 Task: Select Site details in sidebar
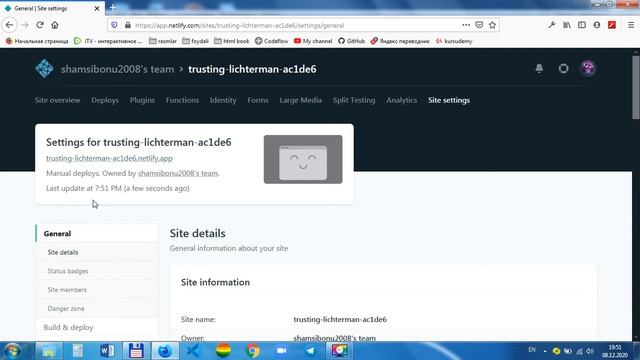(x=97, y=252)
